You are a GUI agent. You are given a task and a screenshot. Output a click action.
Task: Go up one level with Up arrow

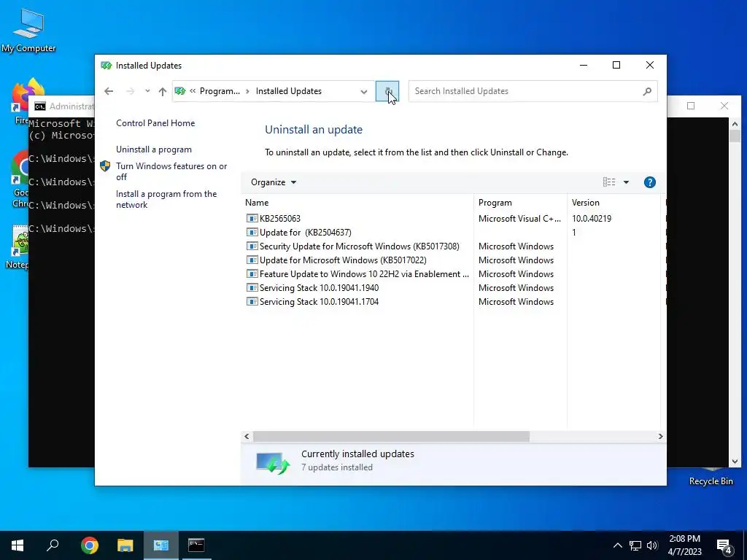tap(163, 91)
